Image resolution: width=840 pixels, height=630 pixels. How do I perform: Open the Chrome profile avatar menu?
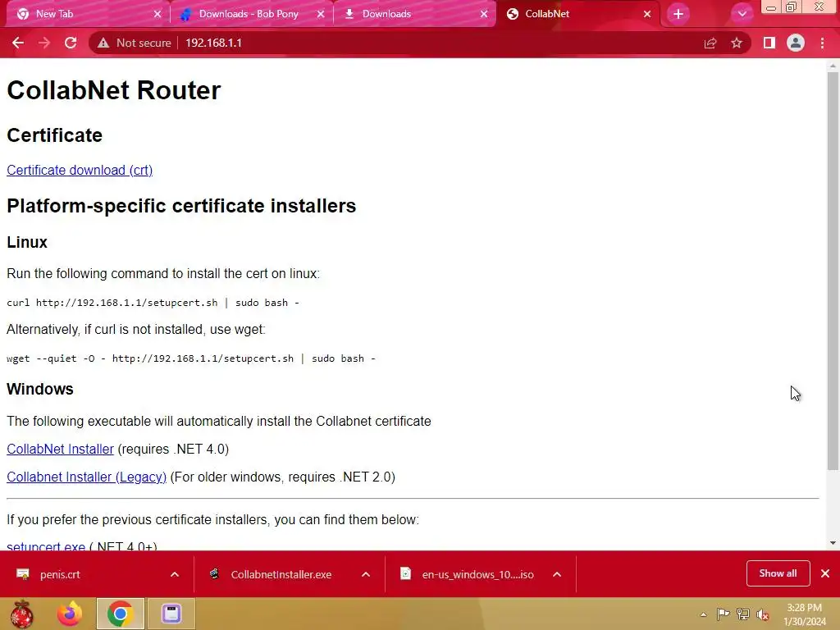[x=796, y=43]
